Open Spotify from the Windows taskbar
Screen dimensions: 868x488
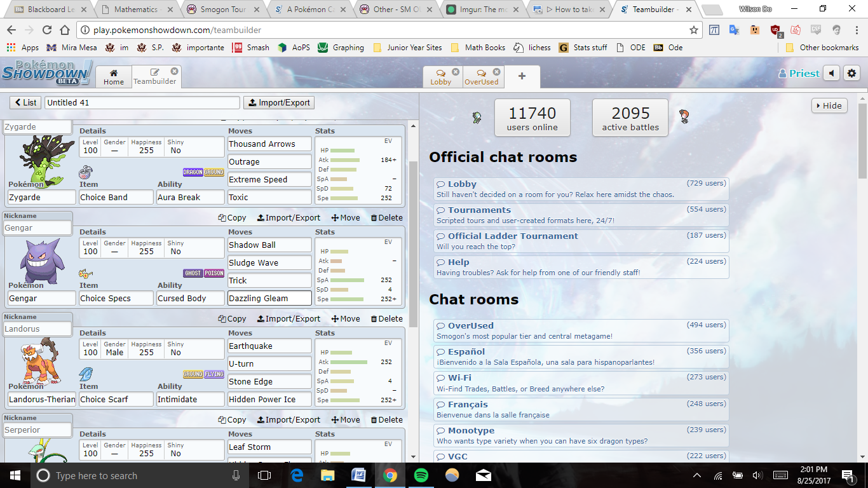coord(421,475)
